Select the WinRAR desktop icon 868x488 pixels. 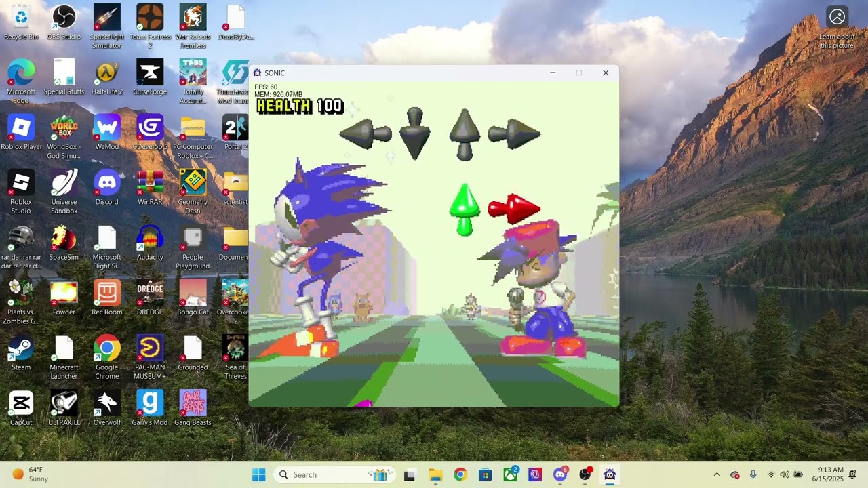tap(150, 187)
